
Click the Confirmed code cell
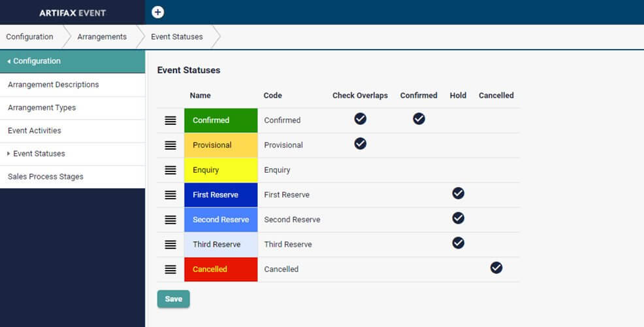282,120
